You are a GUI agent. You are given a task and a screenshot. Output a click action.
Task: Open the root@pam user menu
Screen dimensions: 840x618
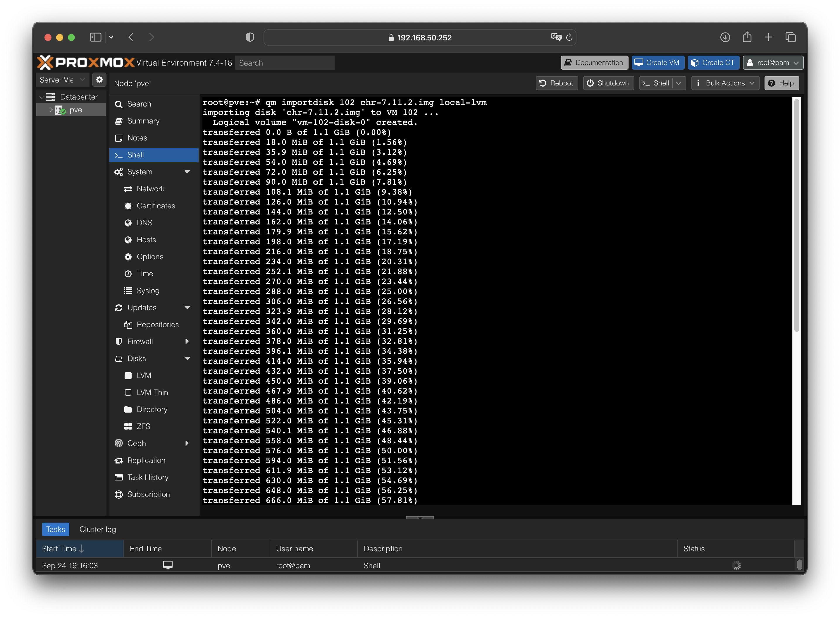(773, 63)
